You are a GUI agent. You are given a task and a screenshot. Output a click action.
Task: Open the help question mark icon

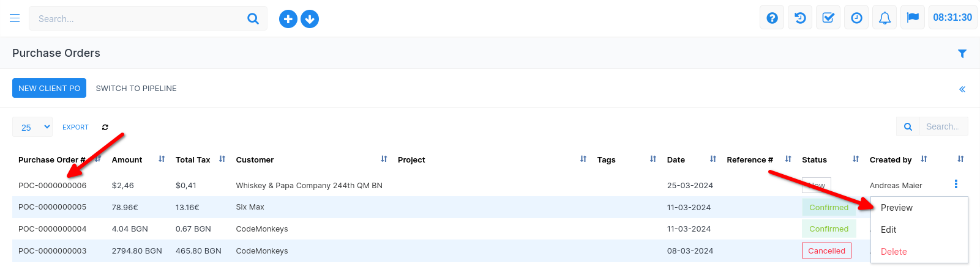tap(772, 18)
